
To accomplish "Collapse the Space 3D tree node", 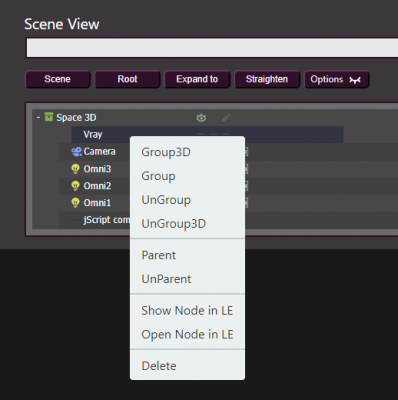I will (x=38, y=117).
